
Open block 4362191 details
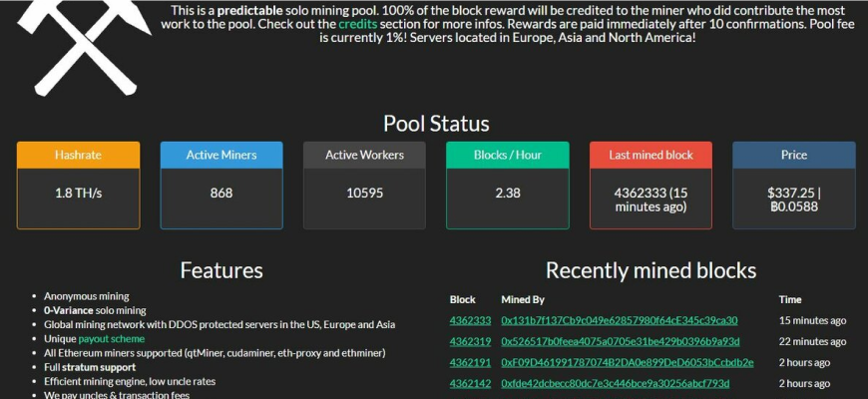[x=470, y=362]
